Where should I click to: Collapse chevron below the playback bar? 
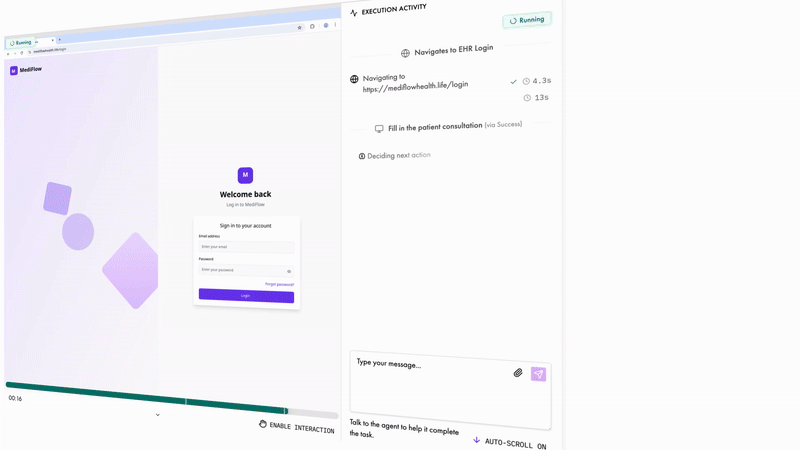[158, 415]
